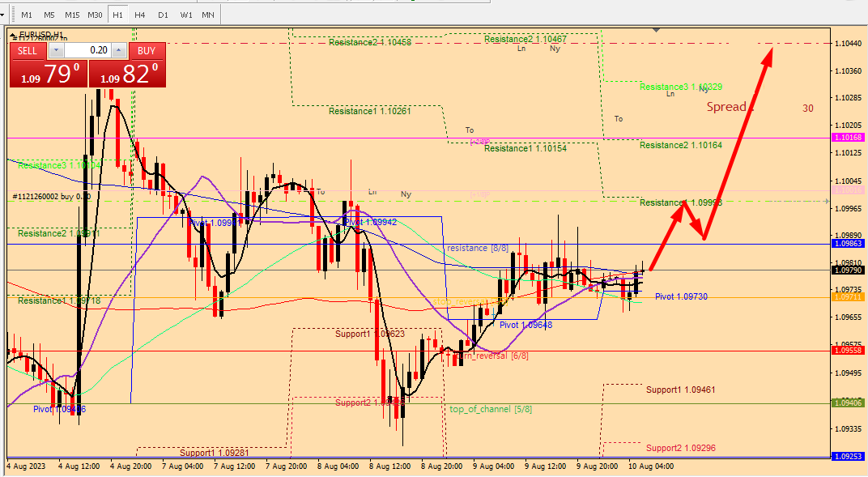
Task: Select the M15 timeframe button
Action: point(72,15)
